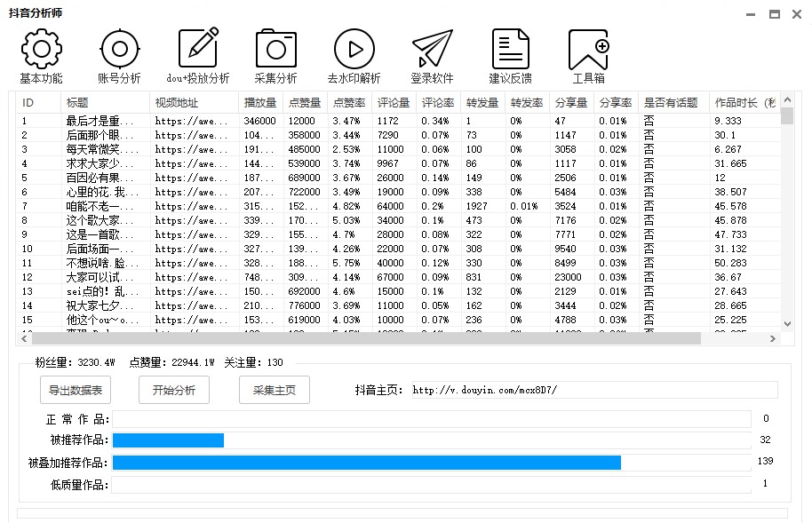This screenshot has height=523, width=812.
Task: Select row titled 百因必有果...
Action: (x=398, y=178)
